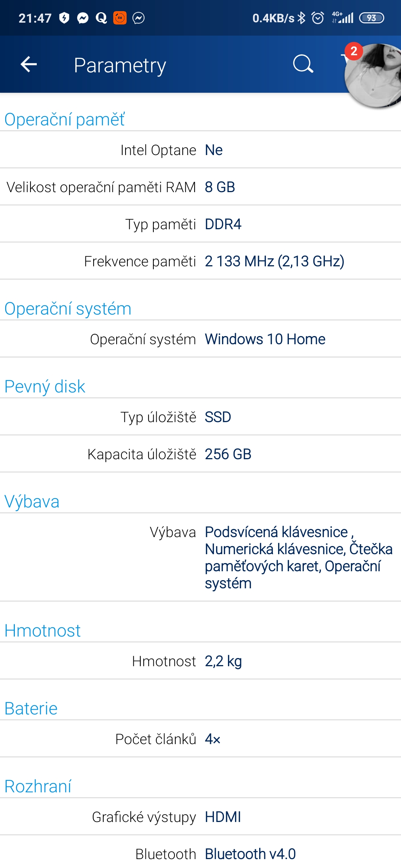
Task: Open the cart badge showing 2
Action: [353, 51]
